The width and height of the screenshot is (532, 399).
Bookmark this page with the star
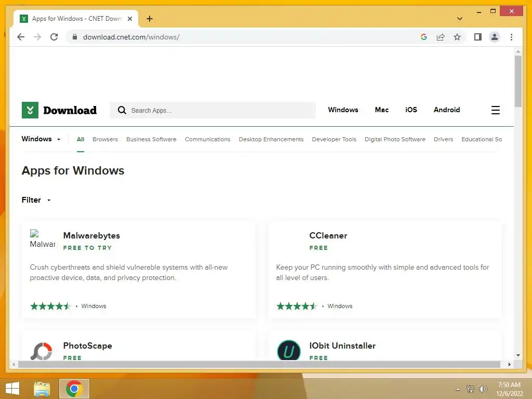[457, 37]
